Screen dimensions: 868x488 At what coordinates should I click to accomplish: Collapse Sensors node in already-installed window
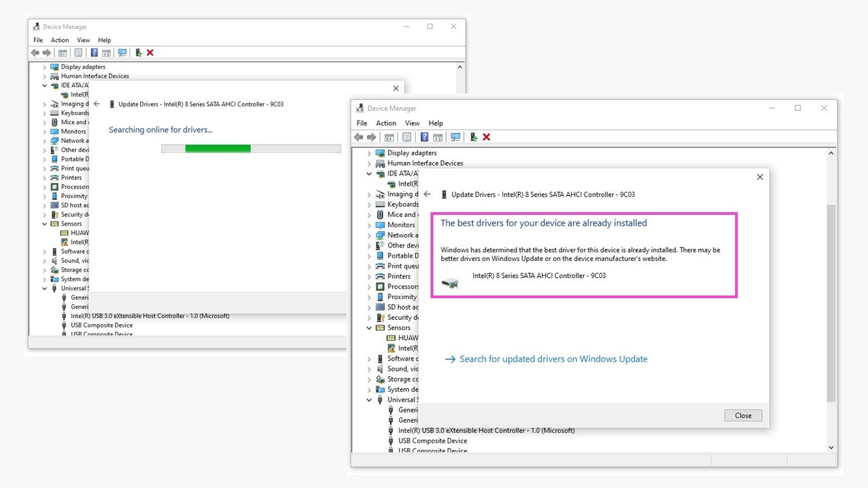tap(370, 328)
